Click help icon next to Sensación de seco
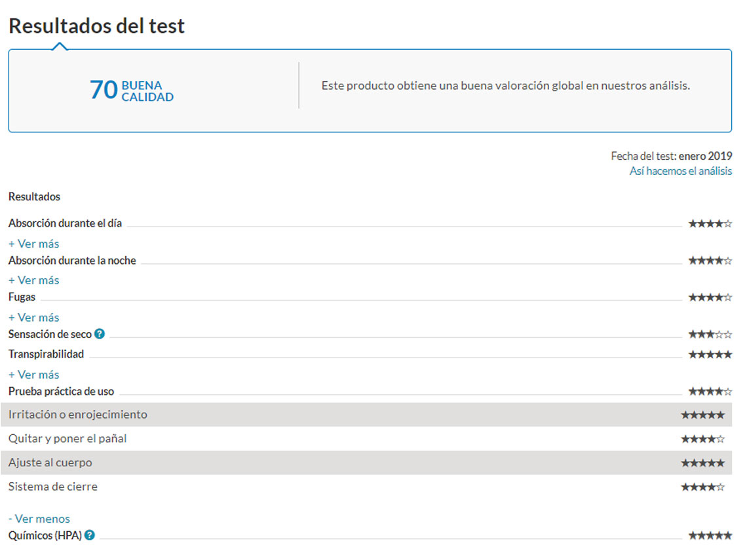 [100, 334]
